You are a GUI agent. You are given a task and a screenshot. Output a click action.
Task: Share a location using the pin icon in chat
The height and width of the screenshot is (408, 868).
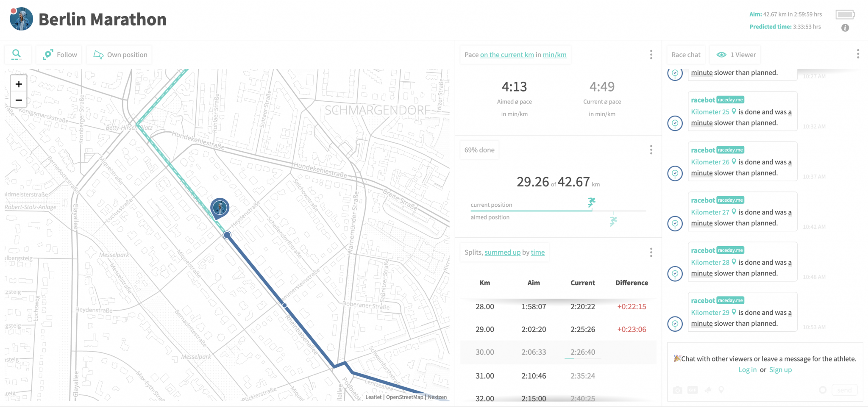(721, 390)
